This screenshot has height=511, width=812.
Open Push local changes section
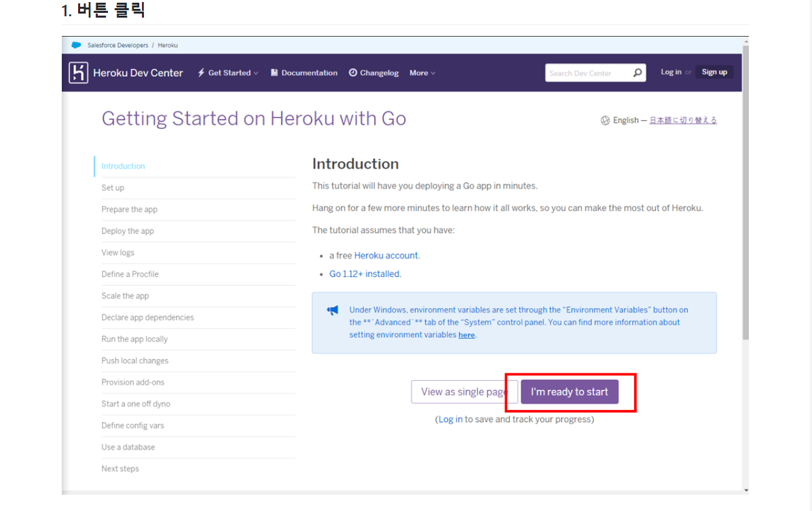click(x=134, y=361)
